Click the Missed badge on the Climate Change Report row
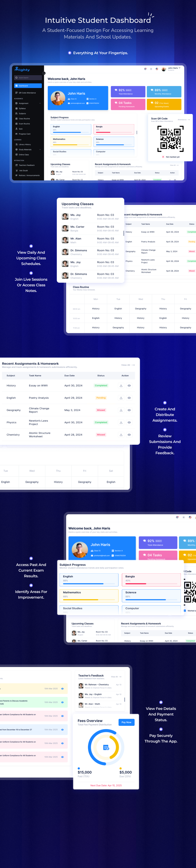196x868 pixels. pos(101,410)
